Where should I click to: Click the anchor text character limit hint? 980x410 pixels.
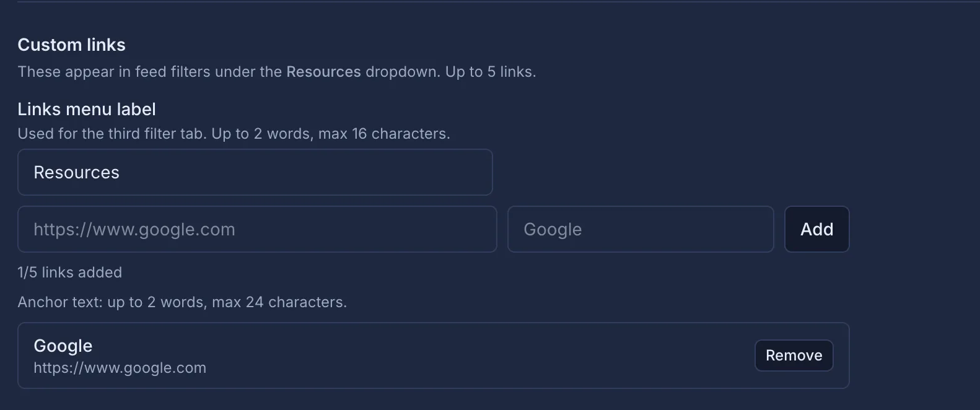[182, 302]
